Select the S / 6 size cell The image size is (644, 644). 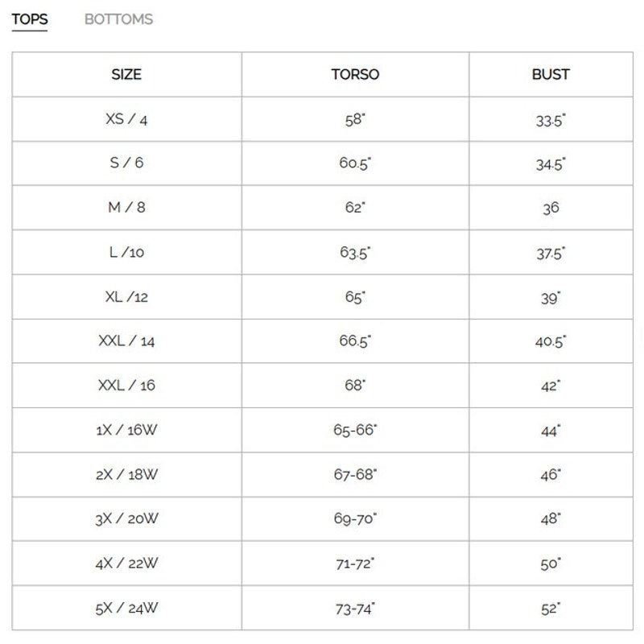click(126, 163)
